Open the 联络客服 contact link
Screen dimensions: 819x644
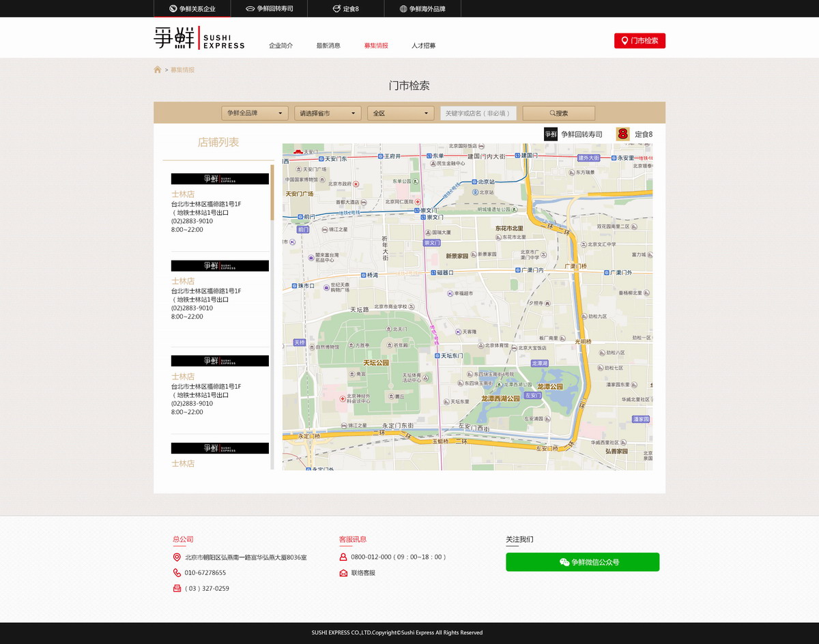point(363,573)
